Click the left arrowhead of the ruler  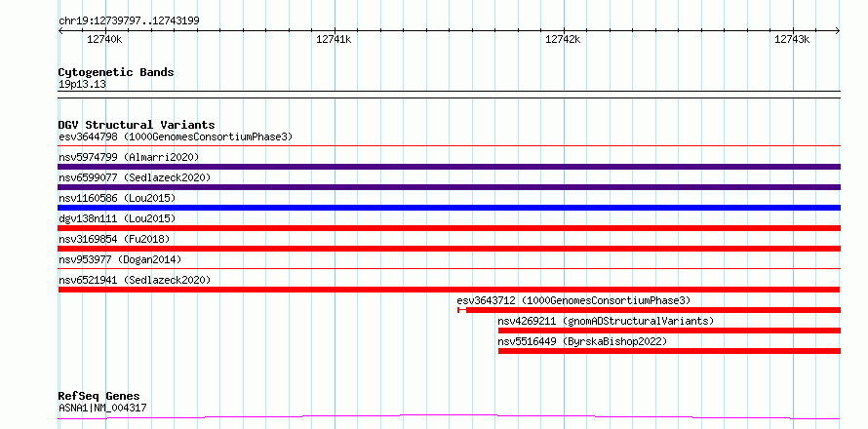[60, 30]
